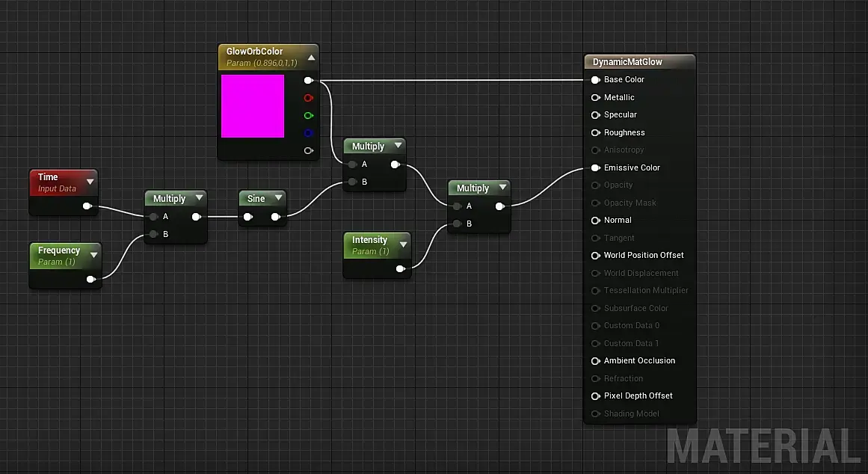Viewport: 868px width, 474px height.
Task: Click the Roughness input pin
Action: tap(596, 133)
